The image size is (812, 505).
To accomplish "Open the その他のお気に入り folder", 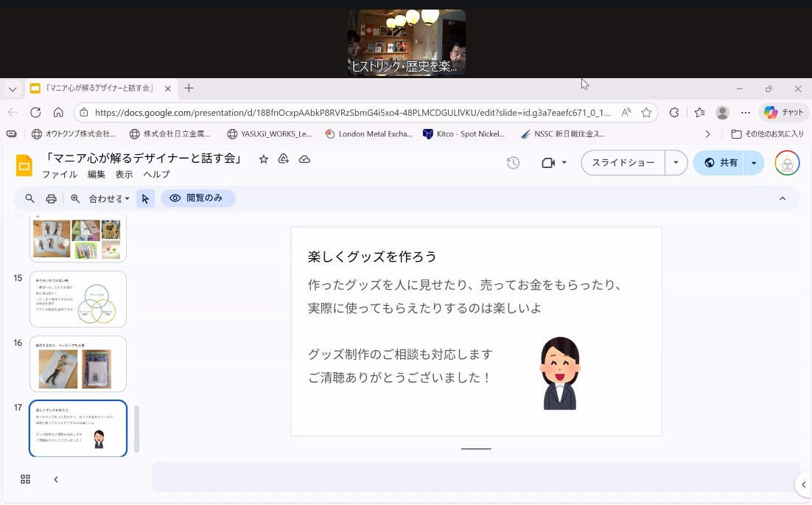I will (x=767, y=133).
